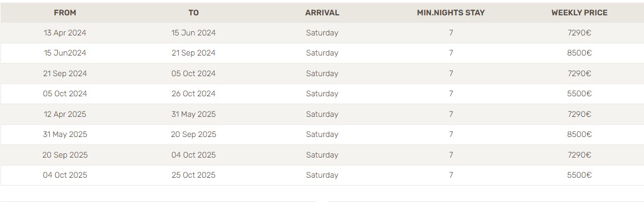Viewport: 644px width, 202px height.
Task: Click the ARRIVAL column header
Action: click(x=322, y=13)
